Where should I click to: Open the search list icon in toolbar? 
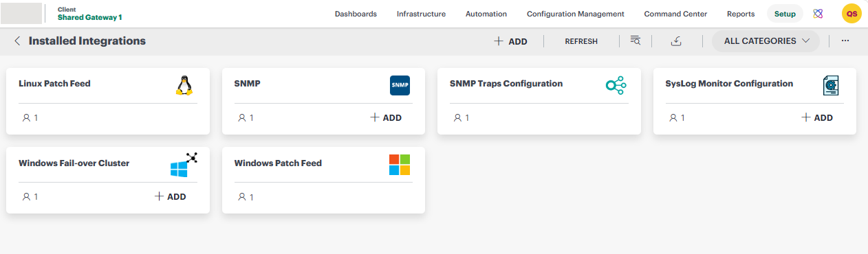(x=636, y=41)
